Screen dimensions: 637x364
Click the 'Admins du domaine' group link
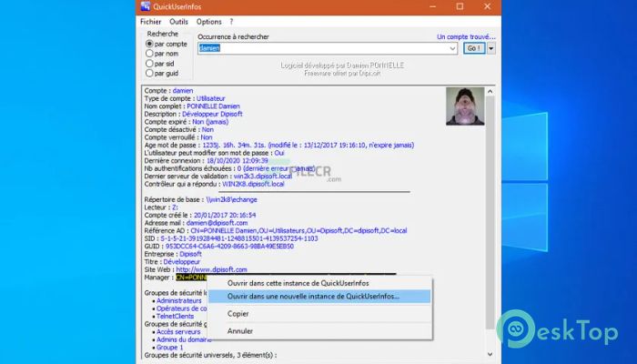click(184, 339)
